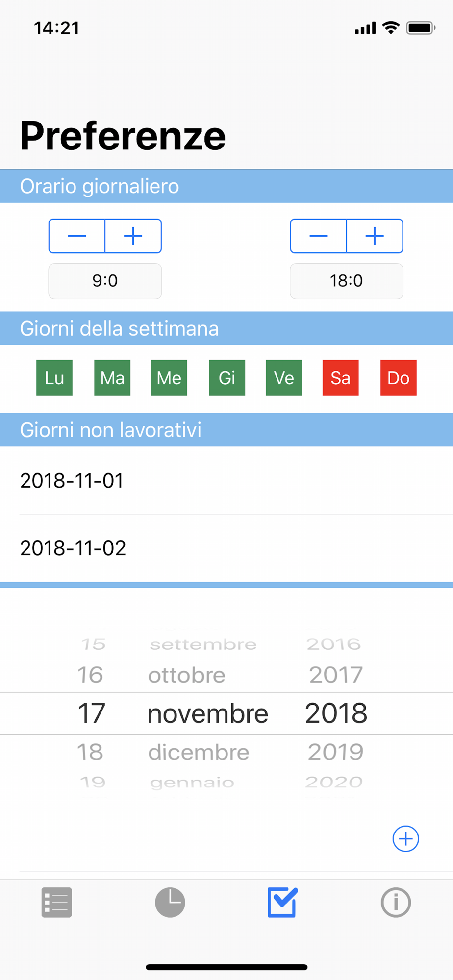This screenshot has width=453, height=980.
Task: Select day 16 in the date picker
Action: [x=90, y=675]
